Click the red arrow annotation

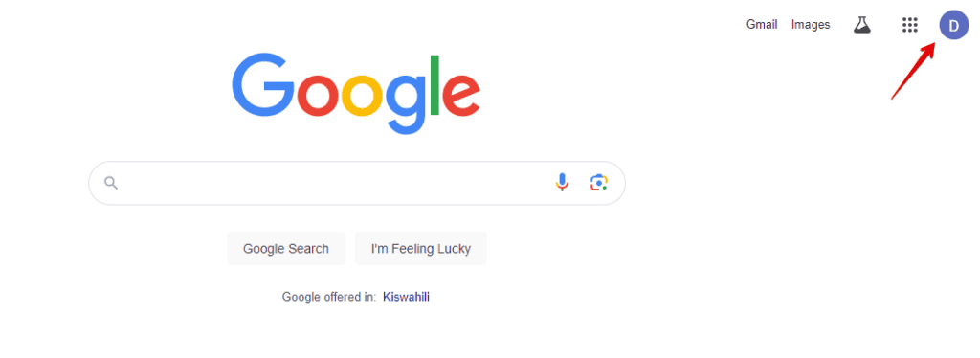913,70
